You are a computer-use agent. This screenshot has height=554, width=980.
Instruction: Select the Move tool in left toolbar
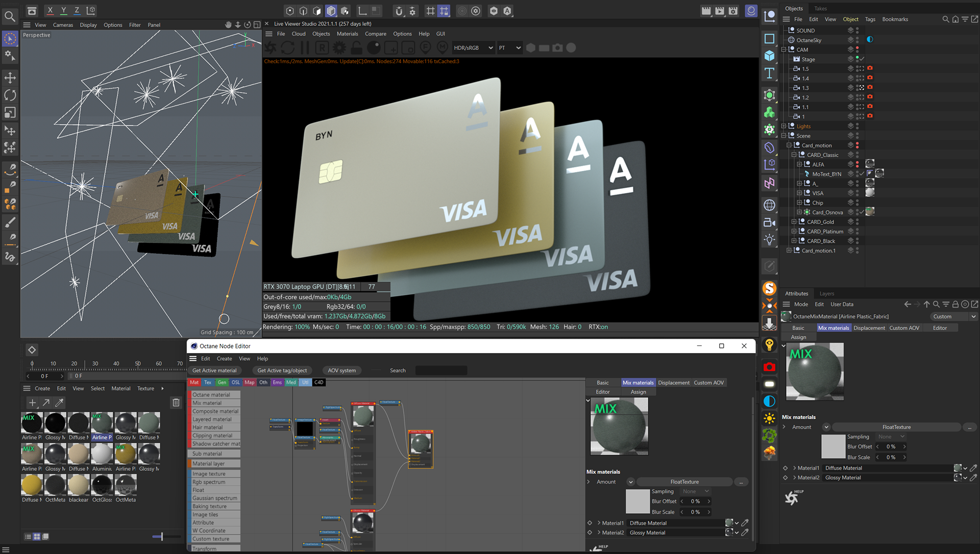click(x=10, y=78)
